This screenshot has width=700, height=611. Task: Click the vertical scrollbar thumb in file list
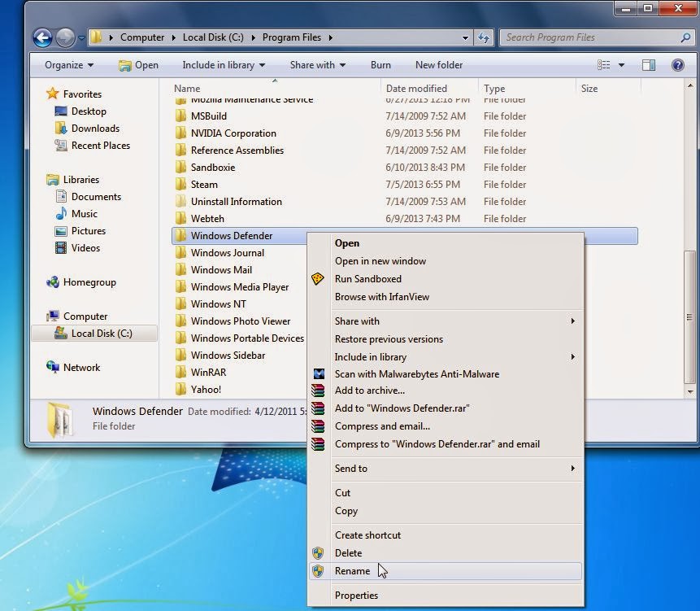pyautogui.click(x=689, y=317)
